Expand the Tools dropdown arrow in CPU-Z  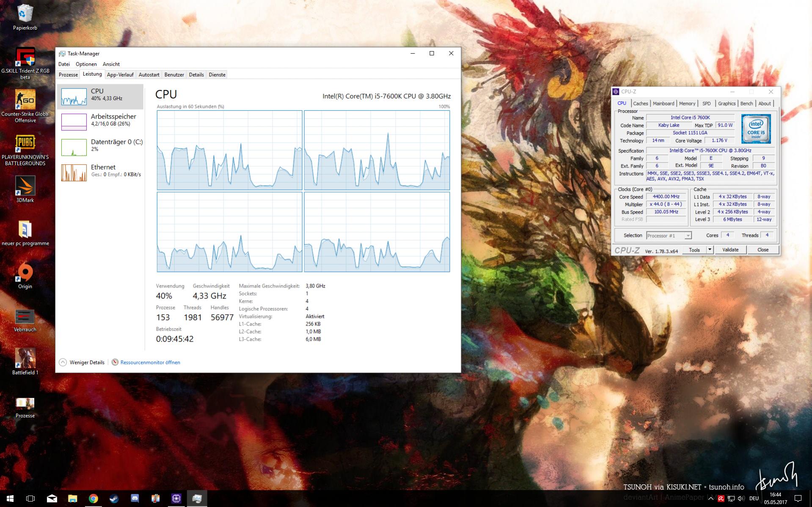coord(710,249)
